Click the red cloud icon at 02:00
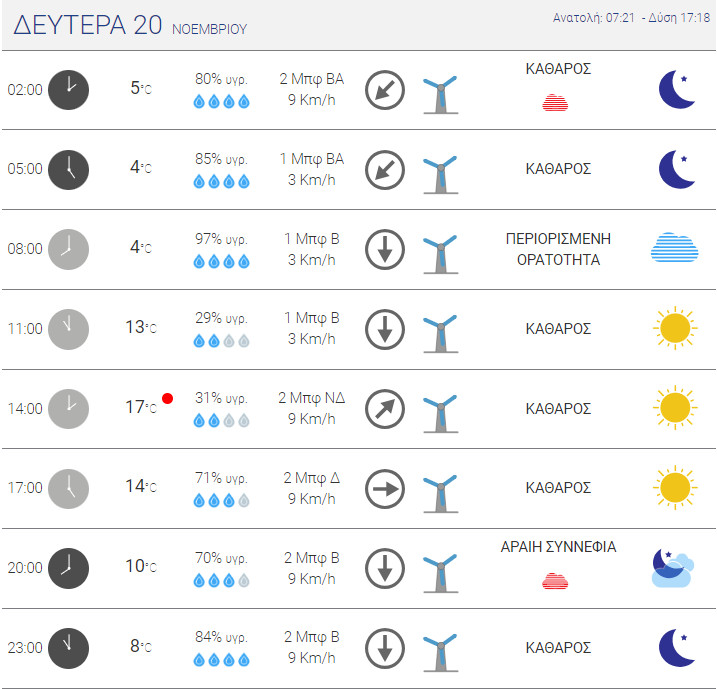 pyautogui.click(x=555, y=101)
